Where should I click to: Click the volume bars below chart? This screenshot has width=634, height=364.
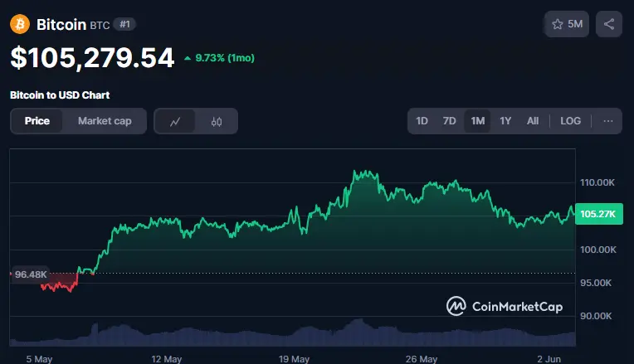[292, 334]
